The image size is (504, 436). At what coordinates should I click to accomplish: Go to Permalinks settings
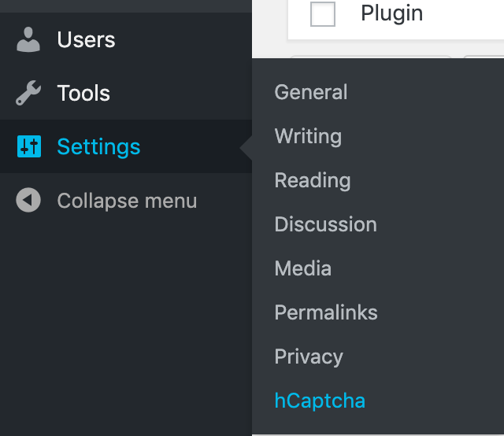(326, 312)
